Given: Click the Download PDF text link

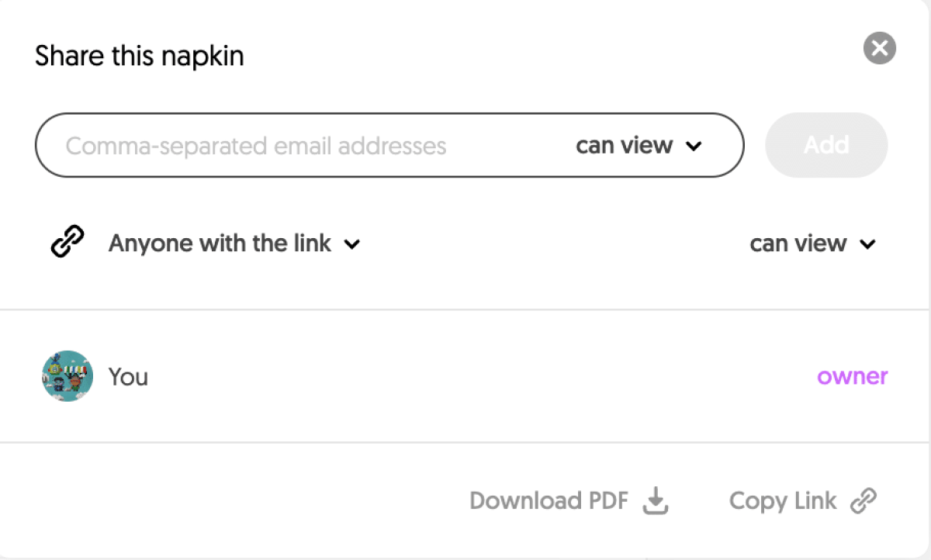Looking at the screenshot, I should coord(549,501).
